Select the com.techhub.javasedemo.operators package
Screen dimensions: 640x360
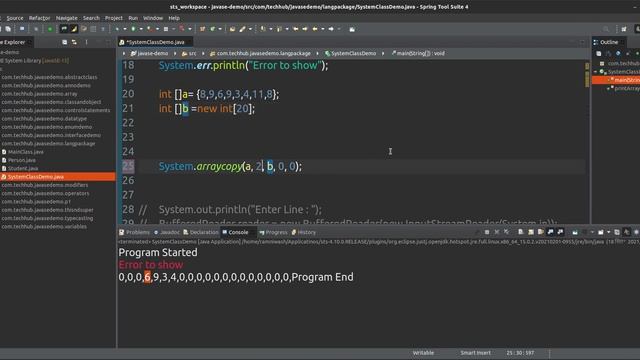click(45, 193)
